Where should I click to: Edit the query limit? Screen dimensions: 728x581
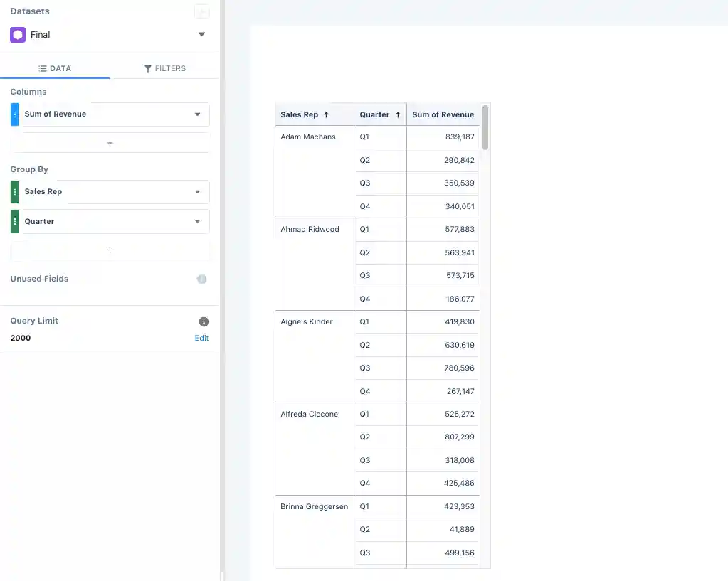pos(201,338)
